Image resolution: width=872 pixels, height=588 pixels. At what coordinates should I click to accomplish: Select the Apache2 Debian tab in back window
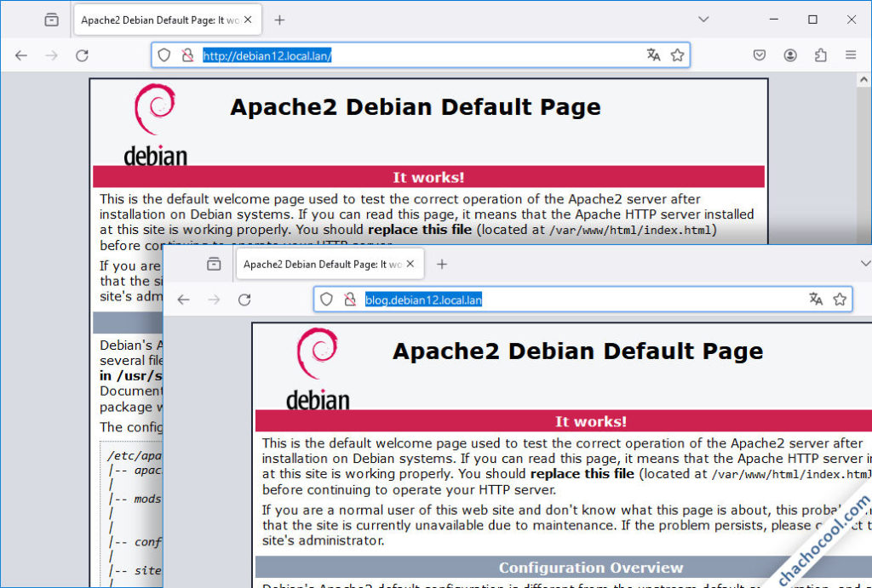point(158,19)
